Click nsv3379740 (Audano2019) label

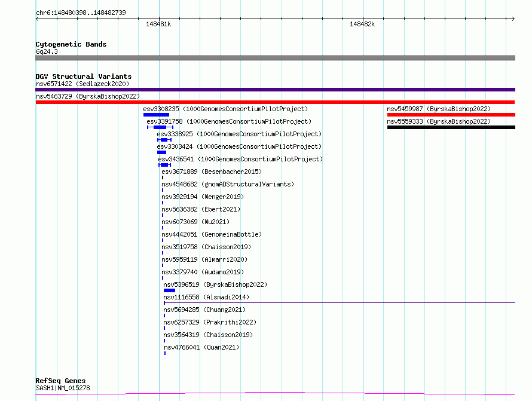(203, 272)
